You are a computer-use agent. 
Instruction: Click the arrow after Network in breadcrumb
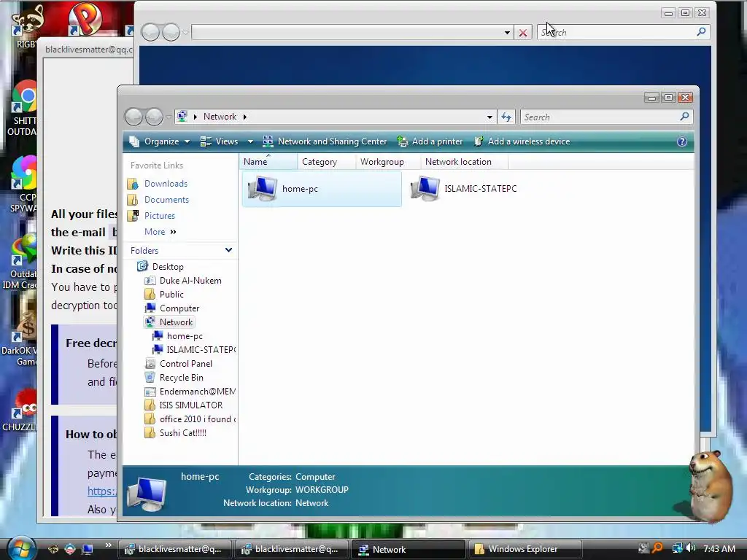(x=245, y=117)
